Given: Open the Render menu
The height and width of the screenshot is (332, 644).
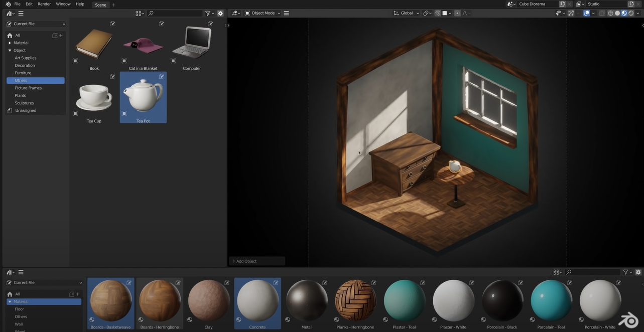Looking at the screenshot, I should (44, 4).
